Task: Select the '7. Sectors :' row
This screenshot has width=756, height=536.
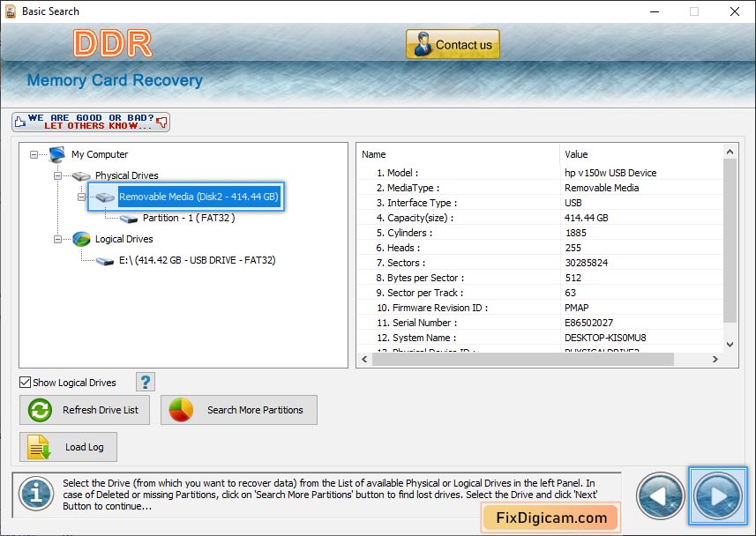Action: coord(541,262)
